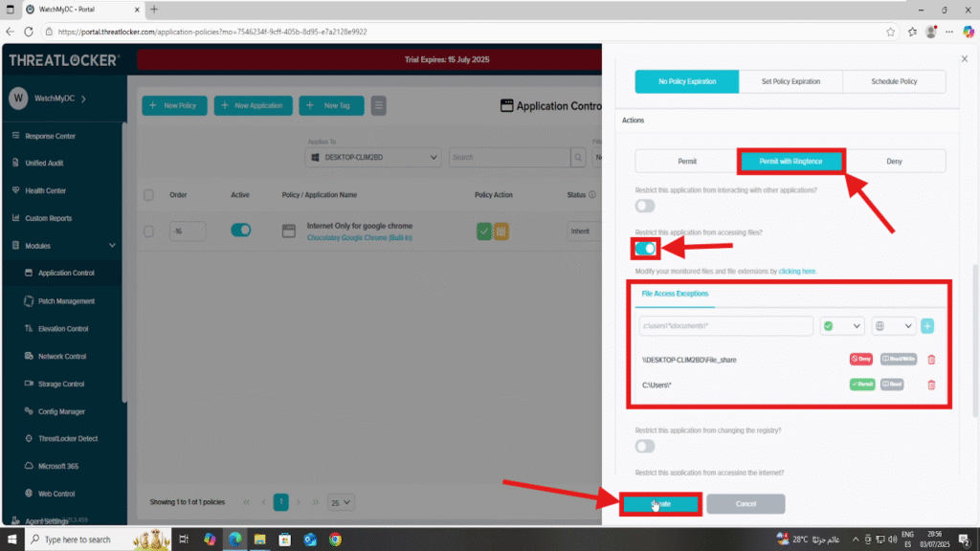Open Elevation Control module
Image resolution: width=980 pixels, height=551 pixels.
pyautogui.click(x=63, y=329)
